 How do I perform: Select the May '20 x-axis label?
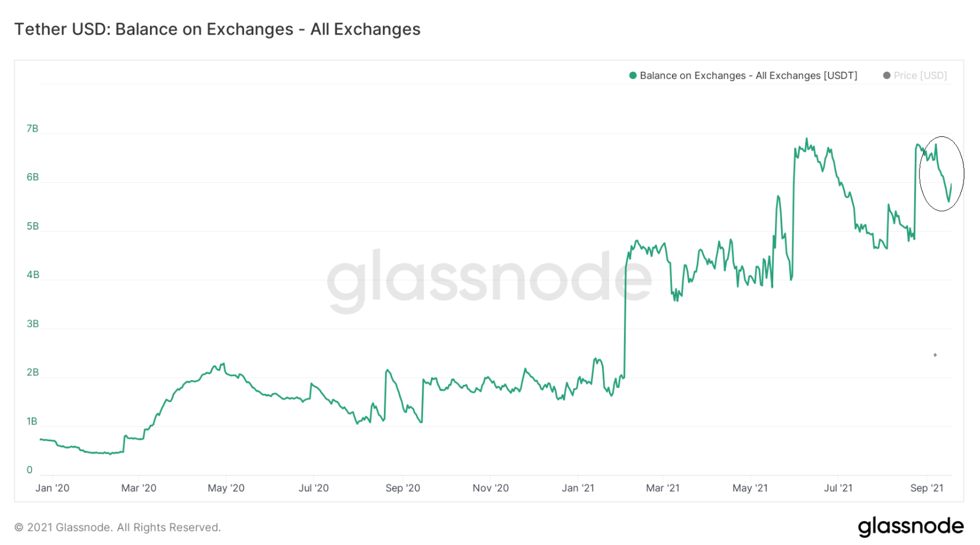pos(226,488)
